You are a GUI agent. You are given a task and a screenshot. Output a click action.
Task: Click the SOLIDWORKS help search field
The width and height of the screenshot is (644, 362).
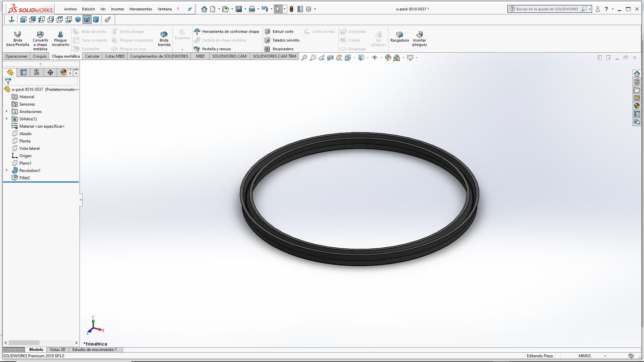click(x=547, y=9)
